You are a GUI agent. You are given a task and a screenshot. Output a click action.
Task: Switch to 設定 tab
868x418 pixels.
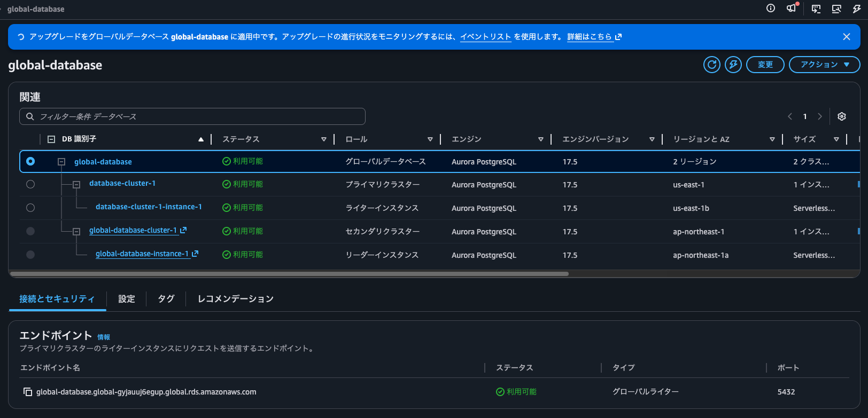tap(127, 299)
